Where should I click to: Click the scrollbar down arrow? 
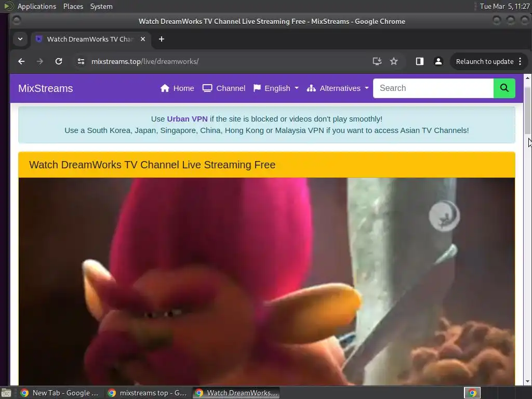[x=527, y=381]
